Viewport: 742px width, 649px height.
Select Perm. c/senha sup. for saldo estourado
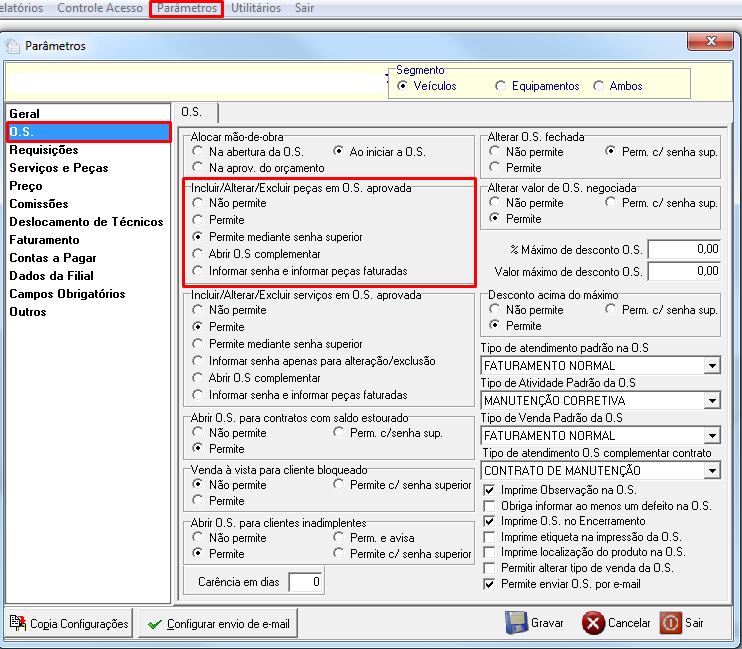pyautogui.click(x=338, y=433)
